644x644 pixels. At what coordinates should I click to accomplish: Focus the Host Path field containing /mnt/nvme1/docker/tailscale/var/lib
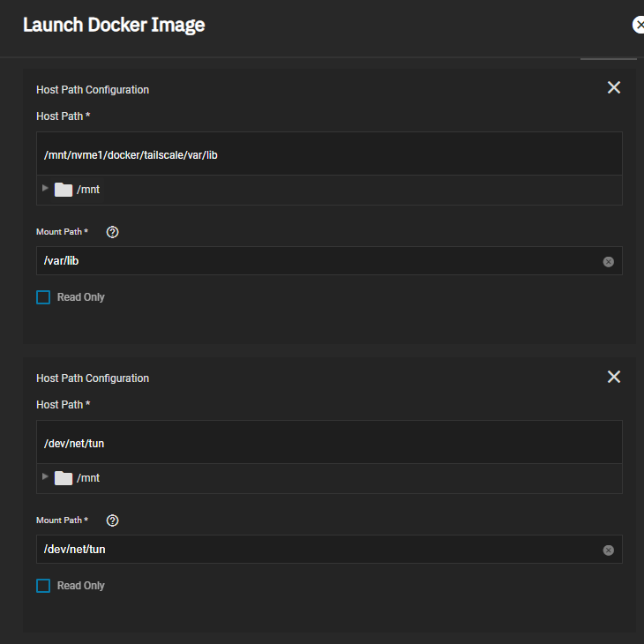tap(328, 154)
